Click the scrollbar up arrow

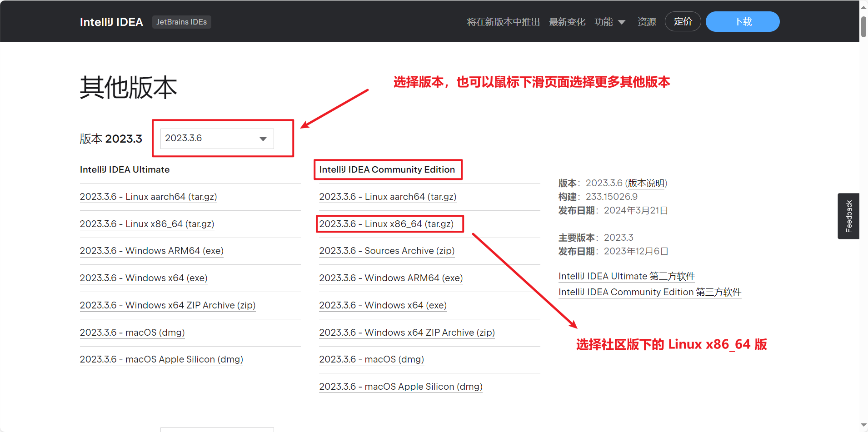point(863,6)
